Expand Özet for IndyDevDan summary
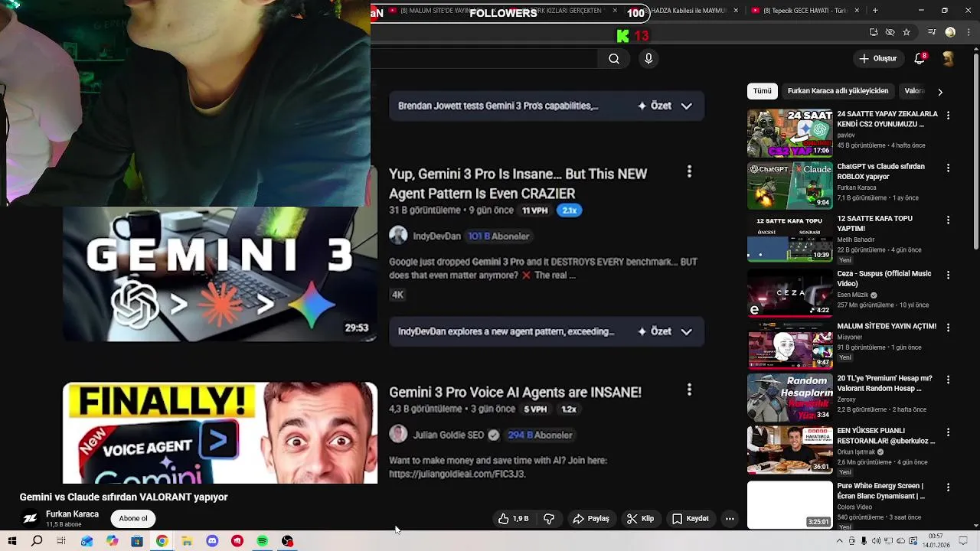 click(x=687, y=332)
